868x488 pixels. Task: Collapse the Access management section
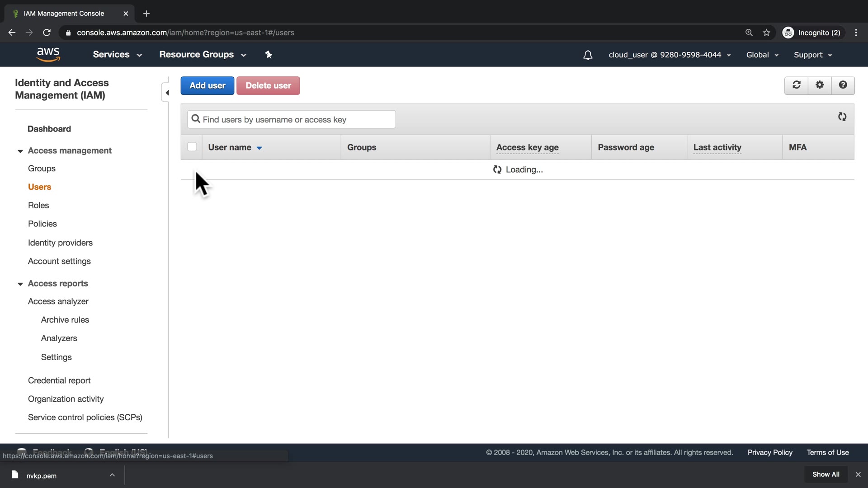pos(20,151)
